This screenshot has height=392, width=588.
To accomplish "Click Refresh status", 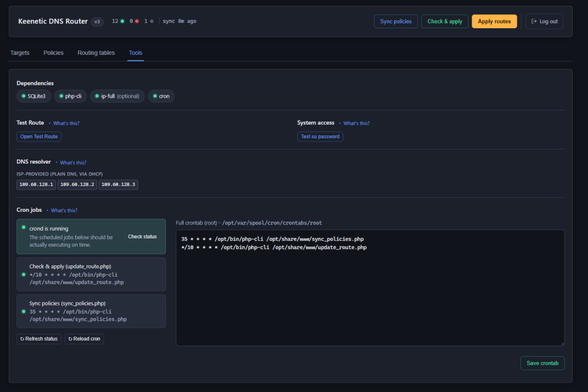I will coord(39,338).
